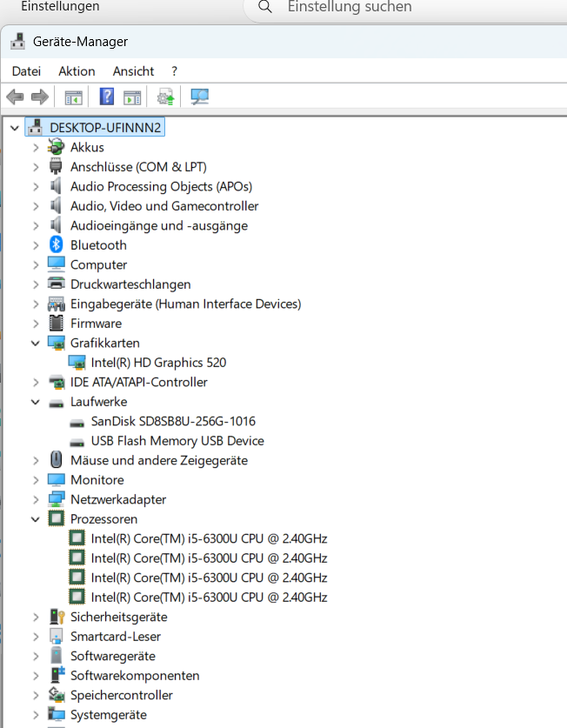Click the Druckwarteschlangen printer icon
Screen dimensions: 567x728
click(x=57, y=284)
